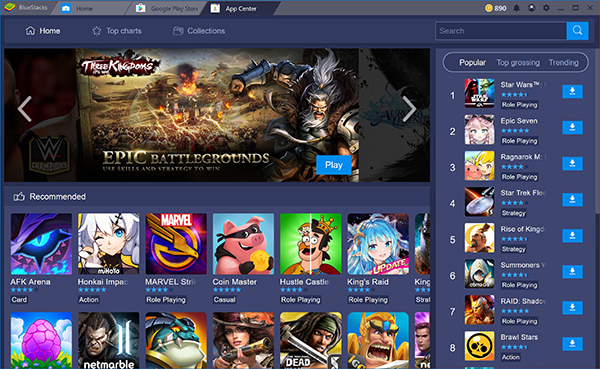This screenshot has width=600, height=369.
Task: Click the Action tag under Brawl Stars
Action: (x=511, y=357)
